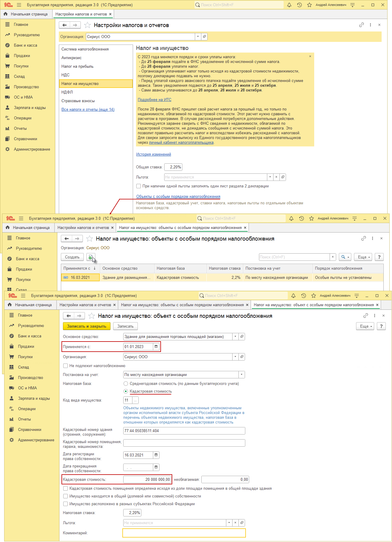This screenshot has width=392, height=542.
Task: Add 'Настройки налогов и отчетов' to favorites star
Action: tap(87, 25)
